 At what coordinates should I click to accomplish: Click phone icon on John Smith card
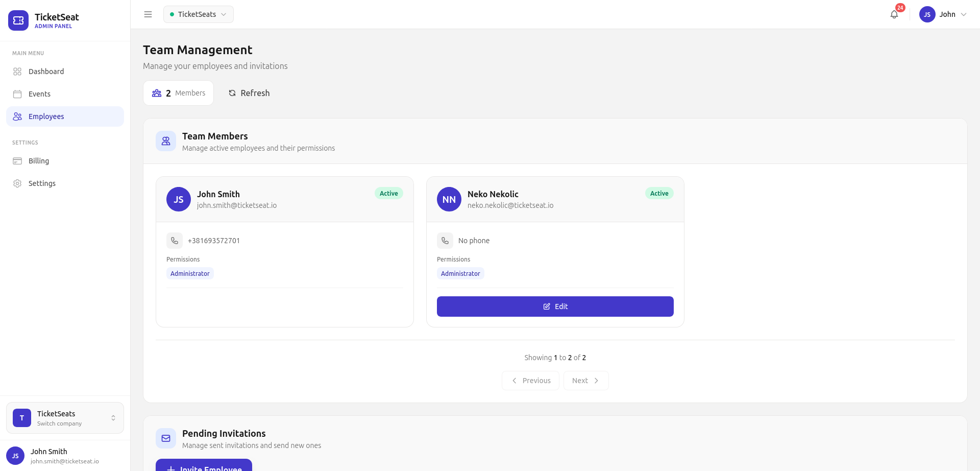(175, 241)
